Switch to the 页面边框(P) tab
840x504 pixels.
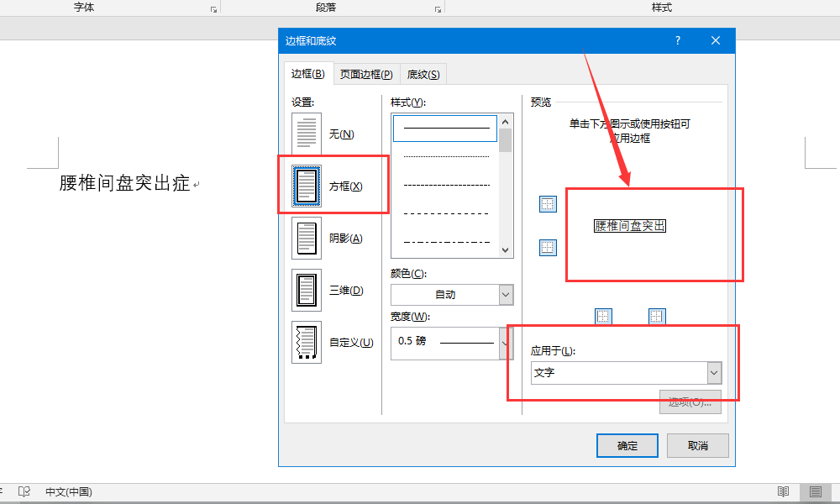point(366,75)
